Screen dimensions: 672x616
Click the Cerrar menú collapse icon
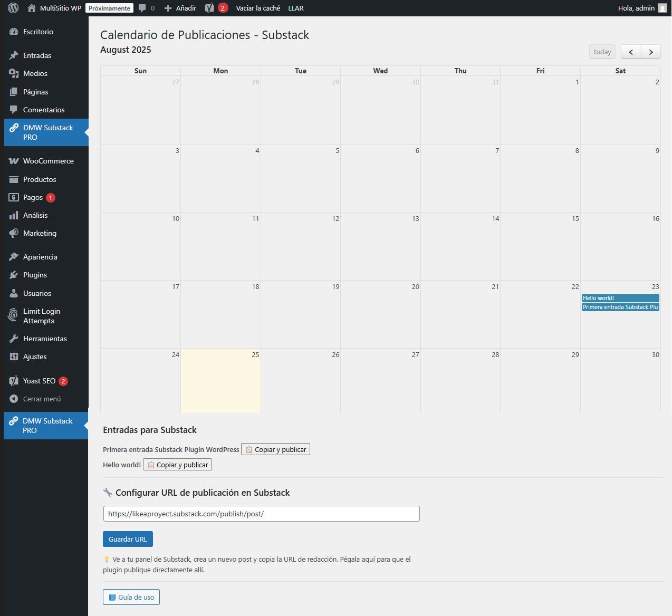(x=14, y=399)
